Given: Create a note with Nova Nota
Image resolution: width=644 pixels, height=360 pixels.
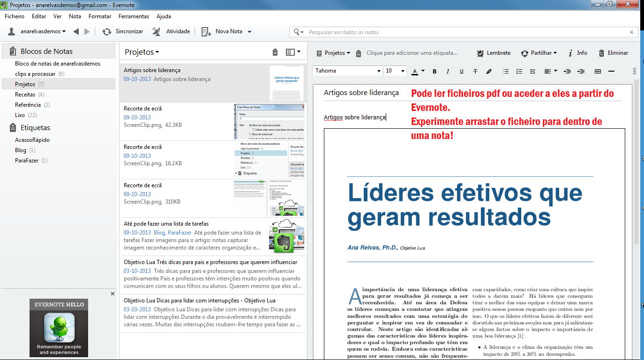Looking at the screenshot, I should click(x=222, y=31).
